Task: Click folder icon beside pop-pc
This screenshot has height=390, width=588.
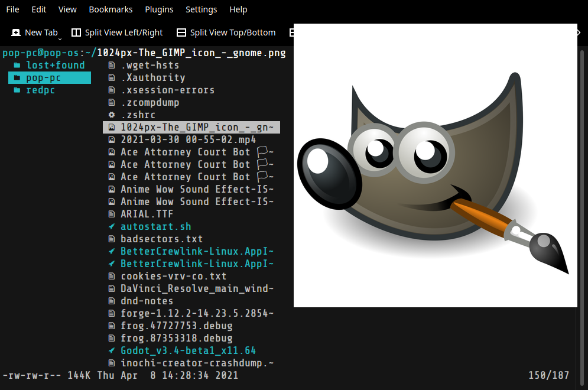Action: 17,77
